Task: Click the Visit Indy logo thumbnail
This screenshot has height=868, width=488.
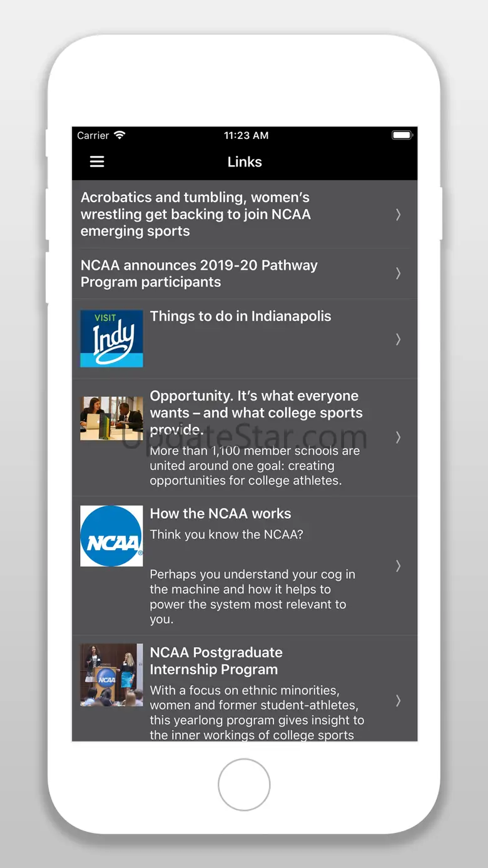Action: point(111,339)
